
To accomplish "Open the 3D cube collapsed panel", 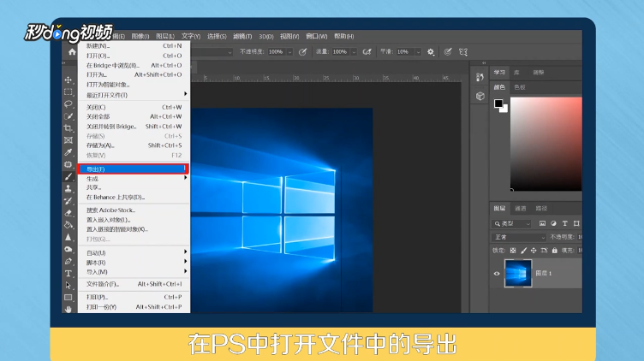I will [x=480, y=96].
